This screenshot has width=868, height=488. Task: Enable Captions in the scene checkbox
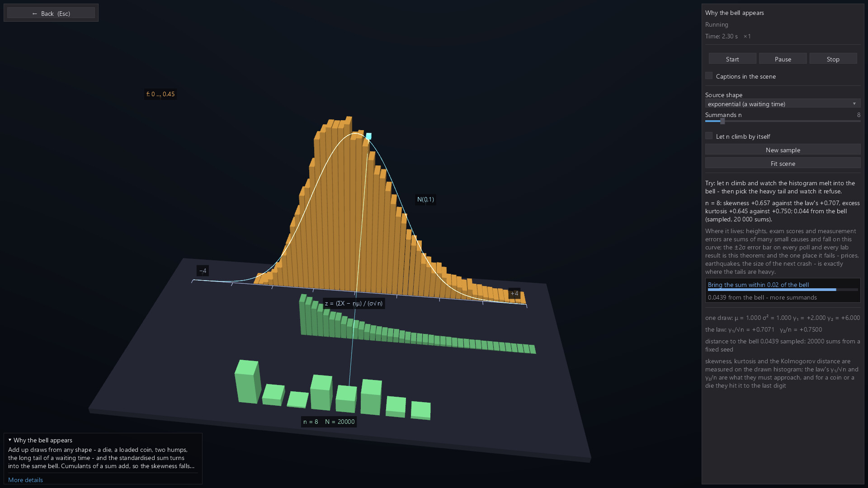[709, 76]
